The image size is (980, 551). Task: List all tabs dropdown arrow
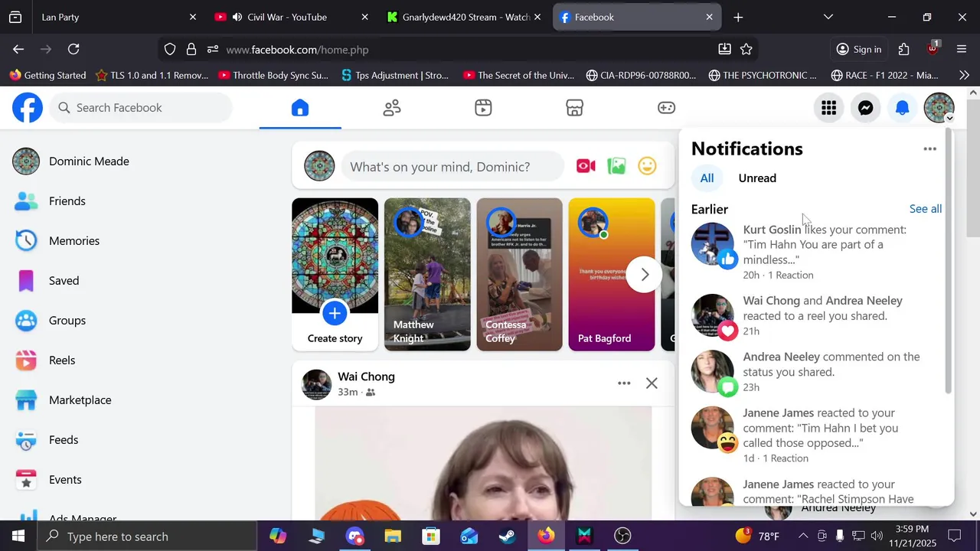(828, 17)
